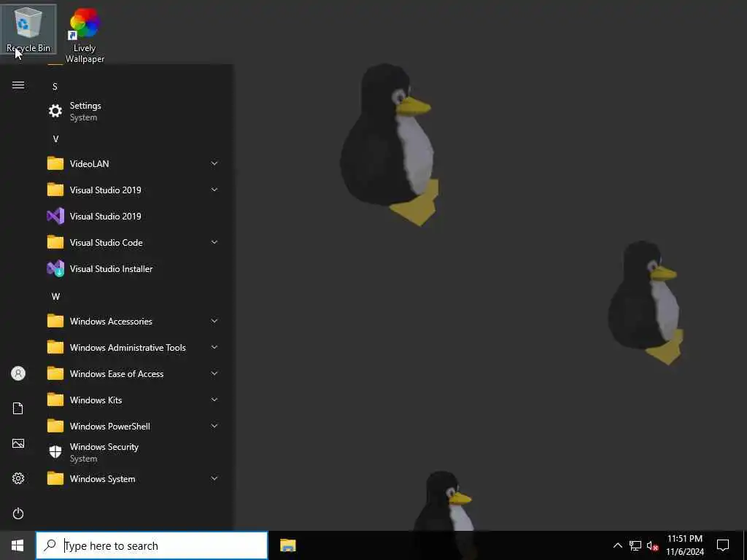This screenshot has width=747, height=560.
Task: Jump using the letter V header
Action: click(x=55, y=139)
